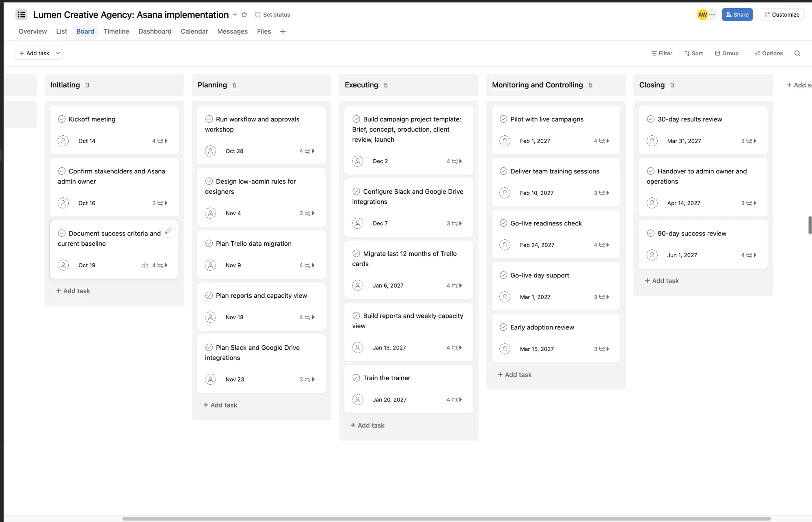
Task: Click assignee icon on Train the trainer card
Action: (x=358, y=400)
